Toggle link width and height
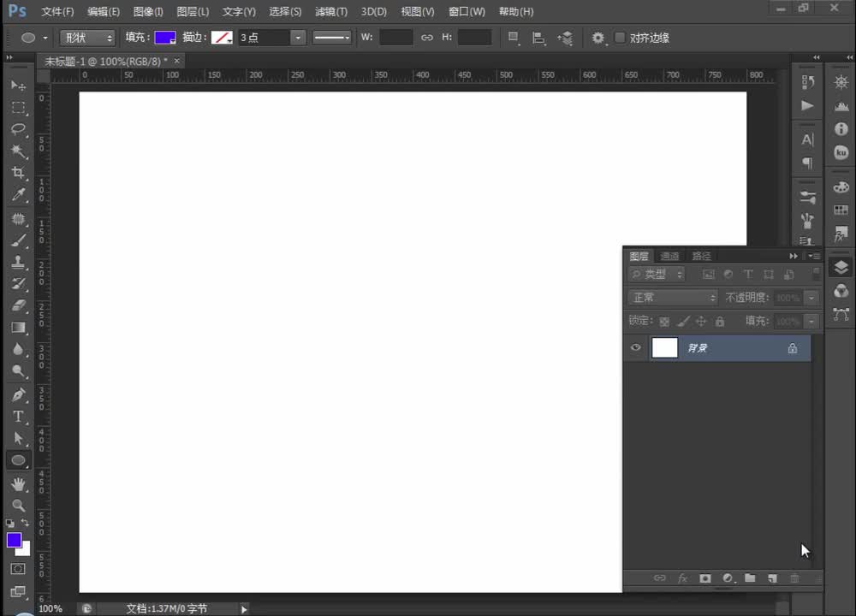856x616 pixels. [427, 38]
